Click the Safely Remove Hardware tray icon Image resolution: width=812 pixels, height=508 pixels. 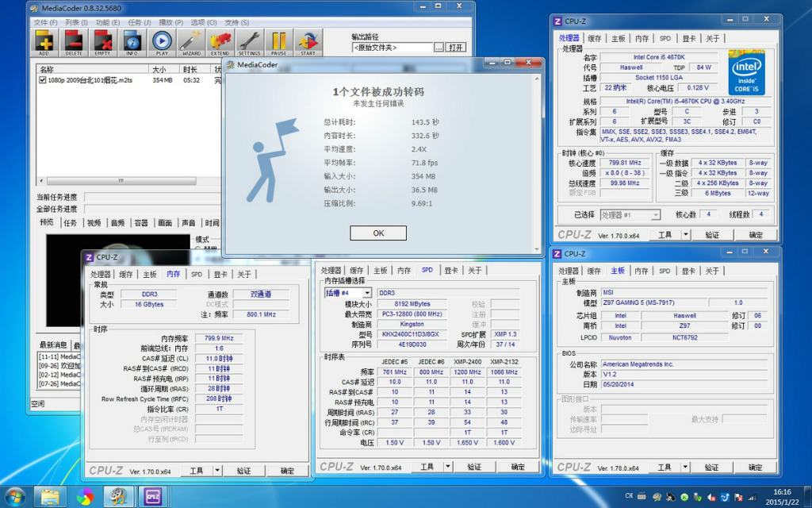(698, 497)
